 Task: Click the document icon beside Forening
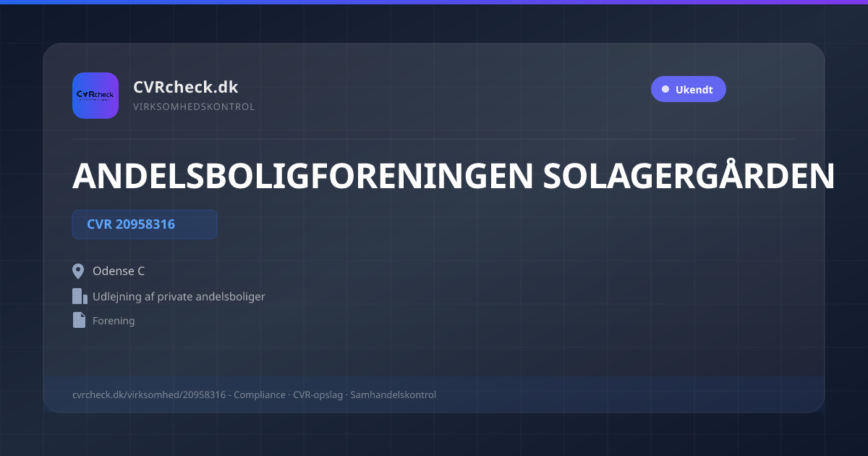79,320
